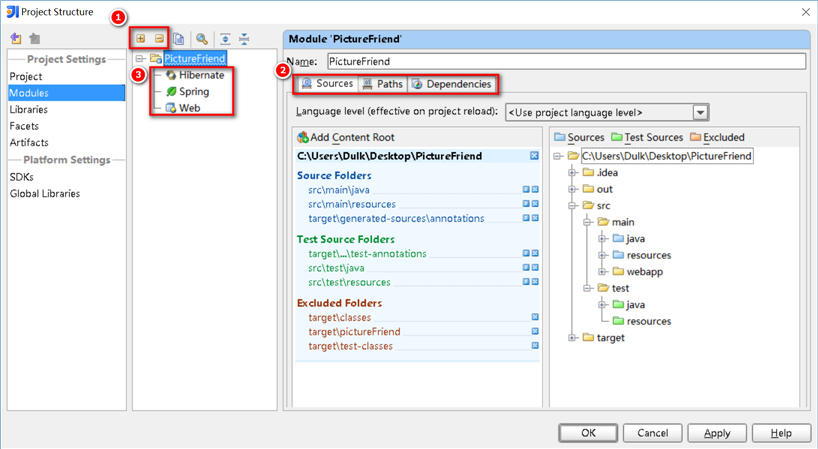
Task: Mark as Excluded button
Action: [717, 138]
